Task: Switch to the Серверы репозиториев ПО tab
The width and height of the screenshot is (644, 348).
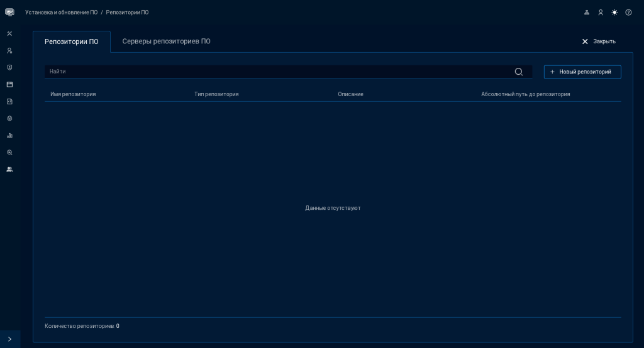Action: click(x=166, y=41)
